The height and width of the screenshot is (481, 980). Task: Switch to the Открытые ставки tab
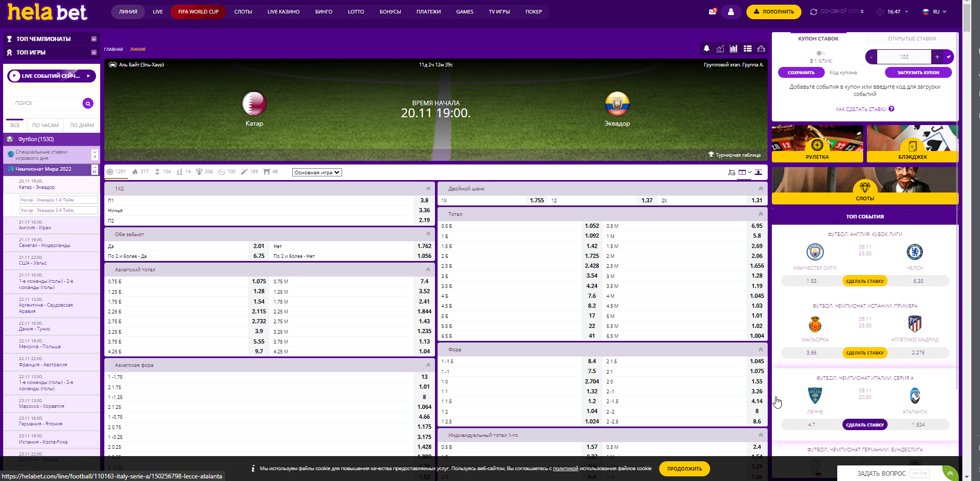[x=911, y=38]
